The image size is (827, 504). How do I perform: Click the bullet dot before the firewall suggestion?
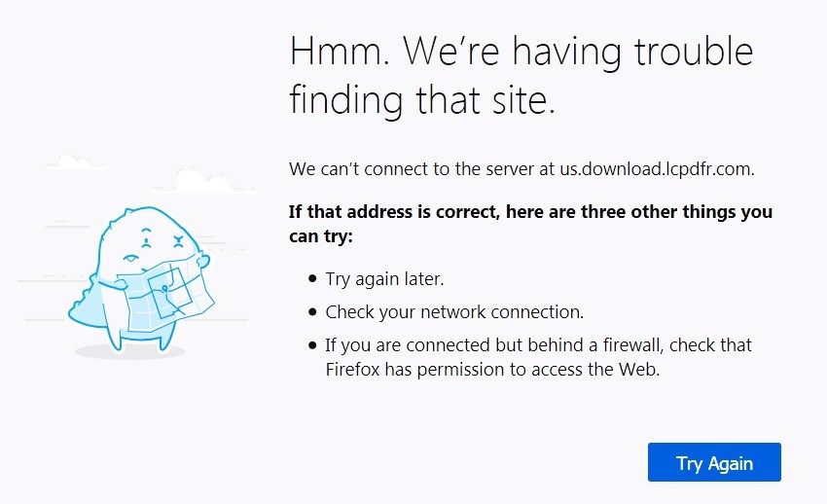[x=312, y=345]
